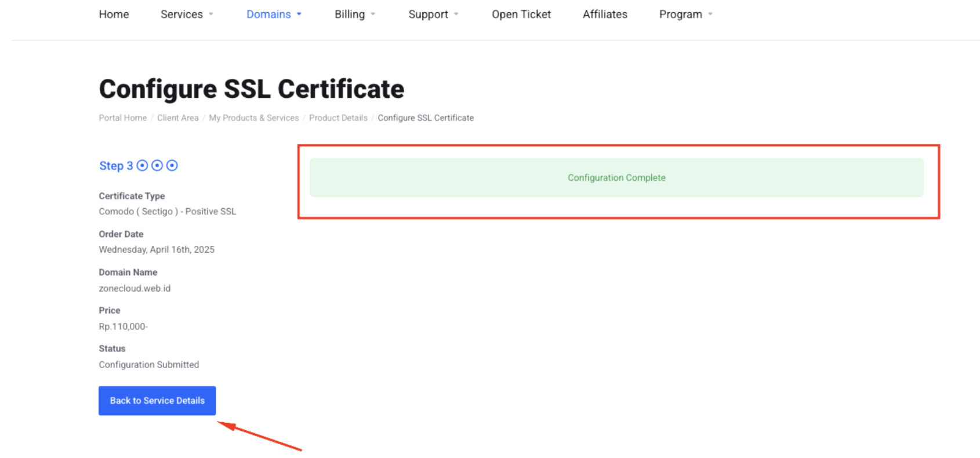The width and height of the screenshot is (980, 458).
Task: Go to the Affiliates page
Action: pyautogui.click(x=605, y=14)
